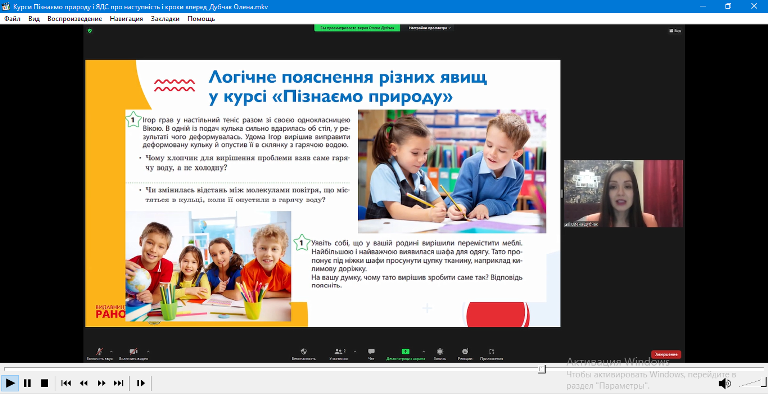768x394 pixels.
Task: Expand participants options arrow in Zoom toolbar
Action: [x=355, y=351]
